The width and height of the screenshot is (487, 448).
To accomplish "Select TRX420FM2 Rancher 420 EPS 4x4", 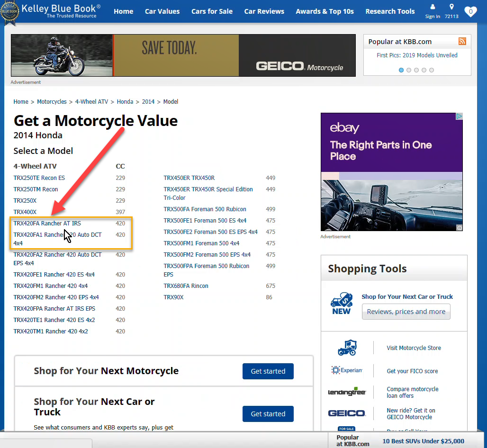I will pyautogui.click(x=56, y=297).
